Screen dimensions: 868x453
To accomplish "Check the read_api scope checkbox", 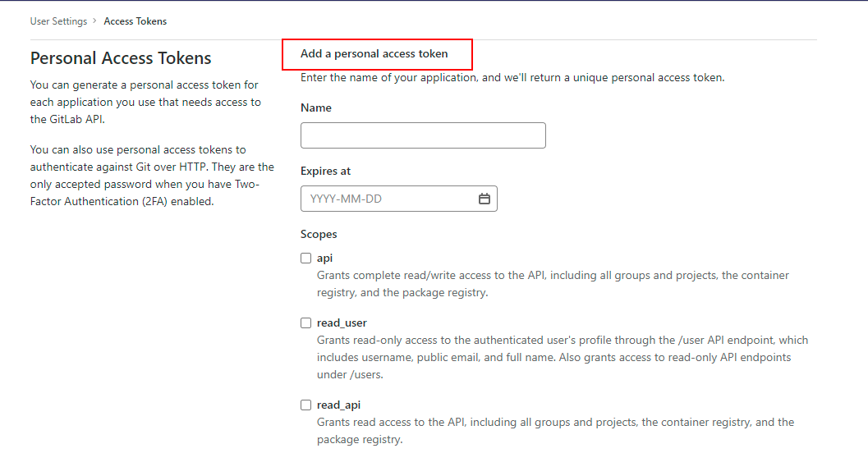I will point(306,405).
